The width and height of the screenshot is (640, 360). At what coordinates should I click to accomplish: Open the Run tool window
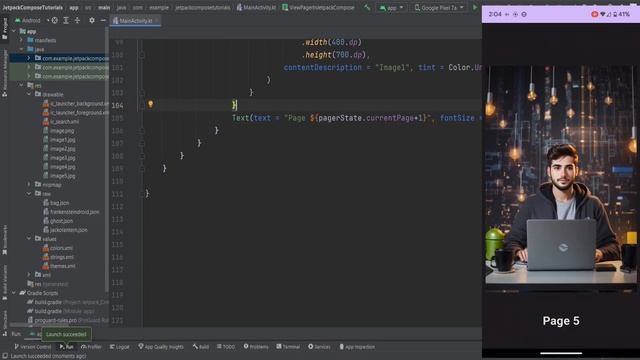click(x=67, y=347)
